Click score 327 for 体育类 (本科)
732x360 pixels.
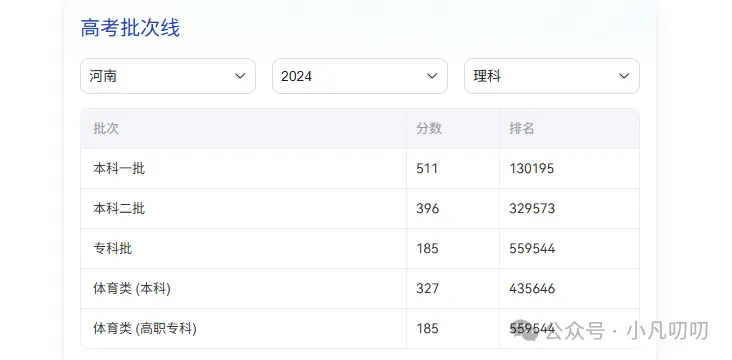coord(428,289)
